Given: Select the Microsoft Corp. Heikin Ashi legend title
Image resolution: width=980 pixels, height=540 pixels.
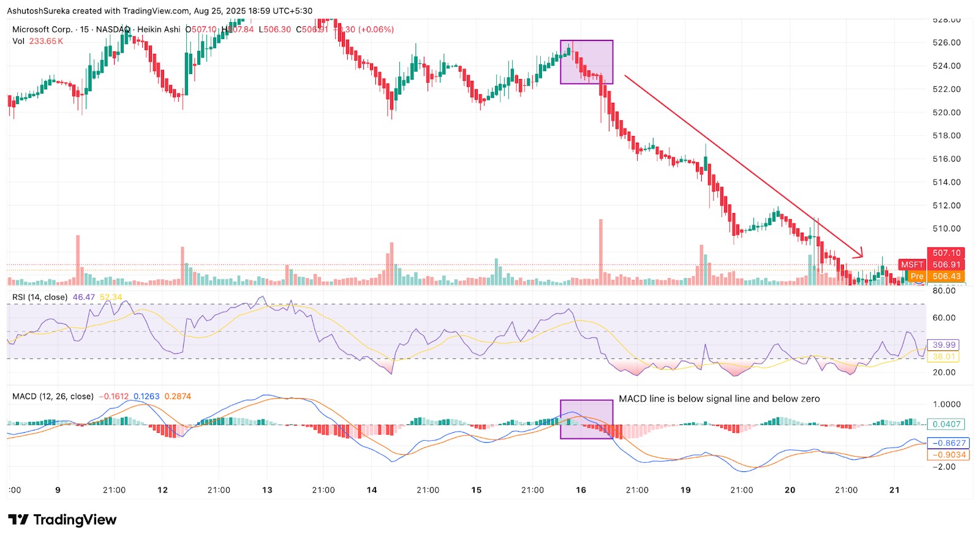Looking at the screenshot, I should tap(96, 29).
